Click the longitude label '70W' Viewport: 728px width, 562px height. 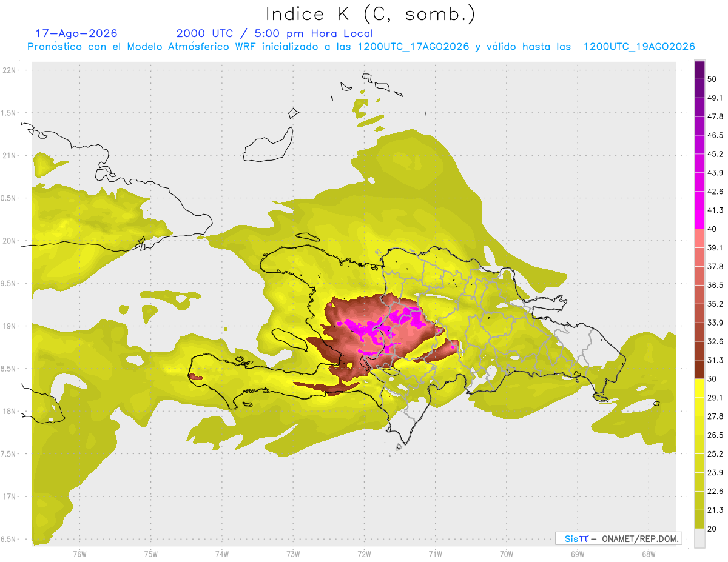(x=507, y=554)
